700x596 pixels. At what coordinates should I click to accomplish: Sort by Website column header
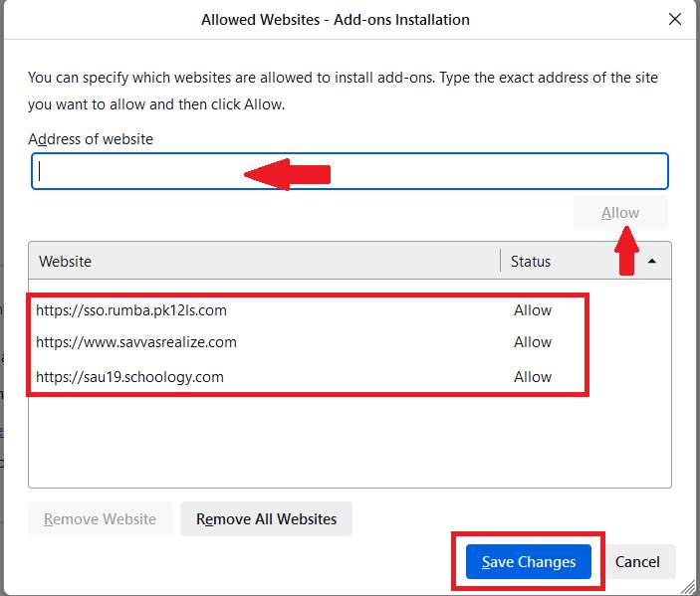click(264, 261)
